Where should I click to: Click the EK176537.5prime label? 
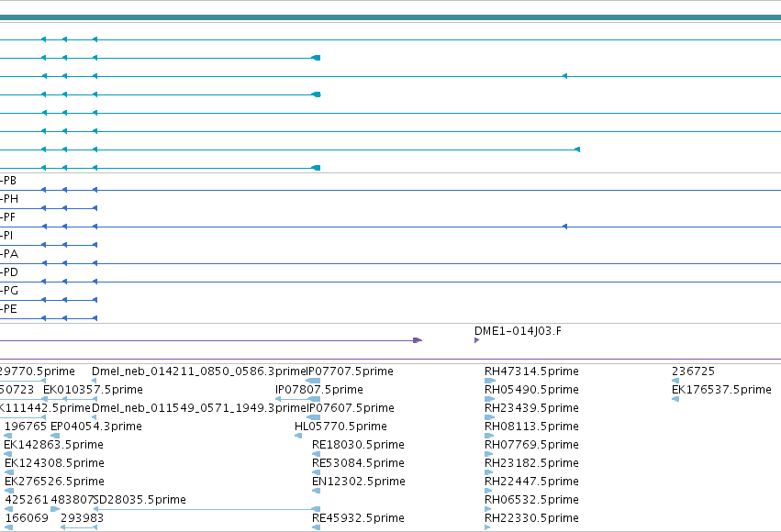[721, 390]
